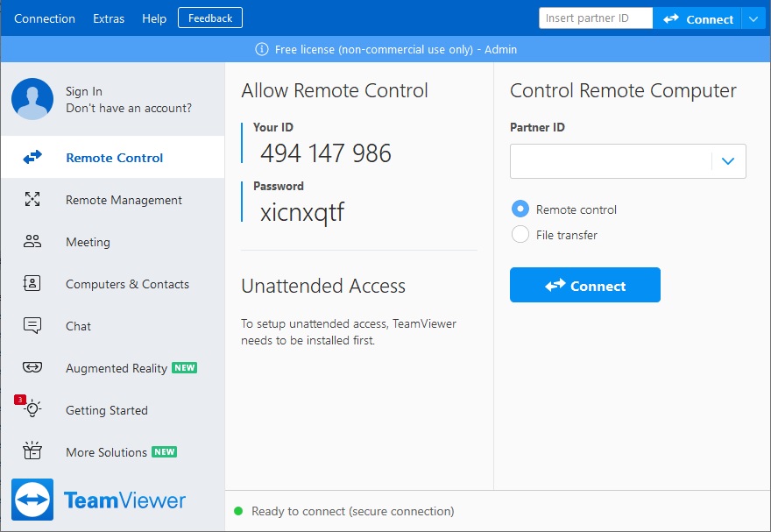
Task: Expand the Partner ID history dropdown arrow
Action: 728,160
